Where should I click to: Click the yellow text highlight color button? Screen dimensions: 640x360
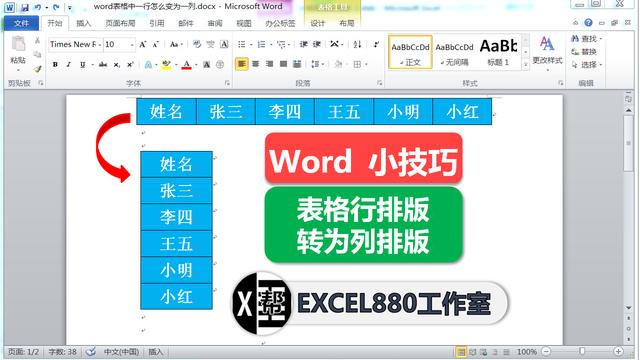pyautogui.click(x=167, y=64)
